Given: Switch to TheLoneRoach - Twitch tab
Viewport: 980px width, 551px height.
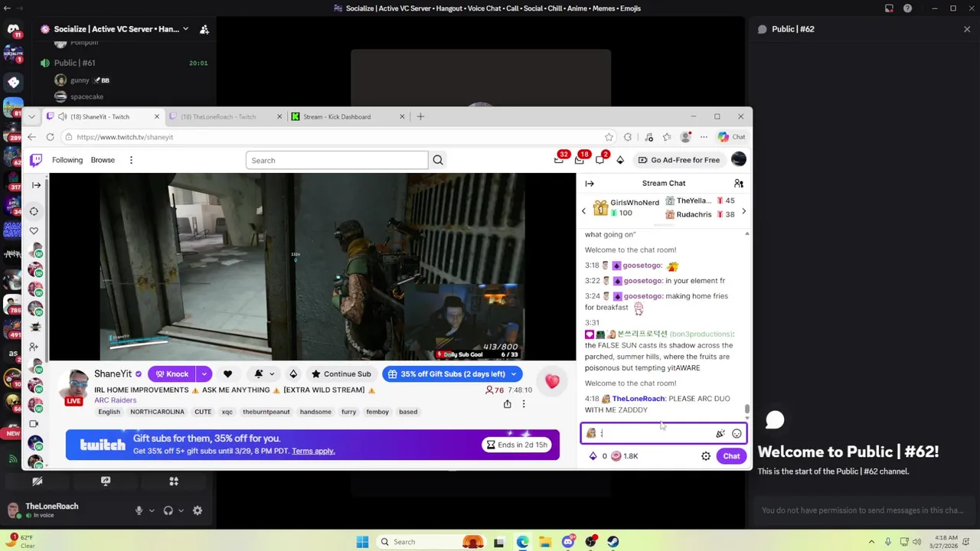Looking at the screenshot, I should tap(225, 117).
